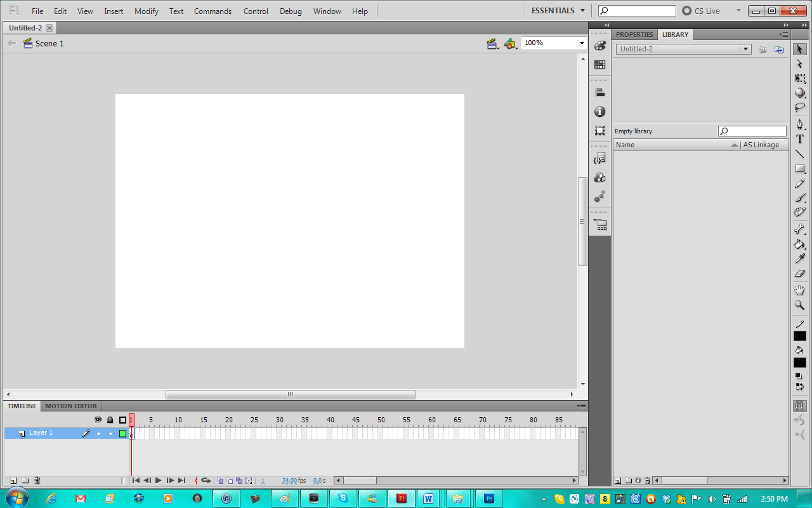Image resolution: width=812 pixels, height=508 pixels.
Task: Choose the Line tool
Action: (799, 154)
